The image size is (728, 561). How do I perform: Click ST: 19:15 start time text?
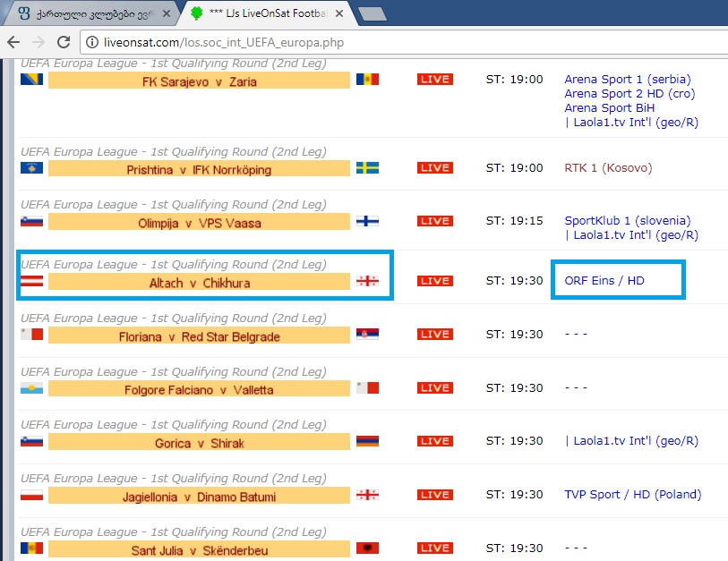pyautogui.click(x=514, y=221)
